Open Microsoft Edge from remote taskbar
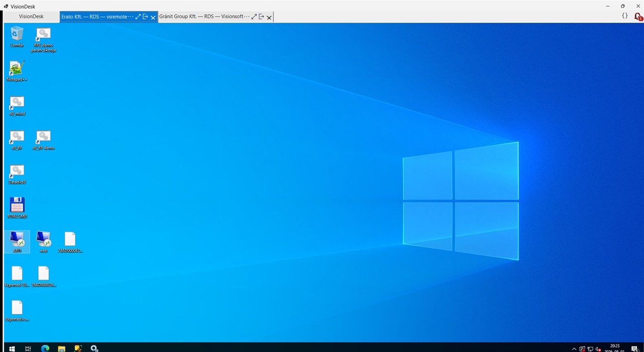Viewport: 644px width, 352px height. [45, 348]
